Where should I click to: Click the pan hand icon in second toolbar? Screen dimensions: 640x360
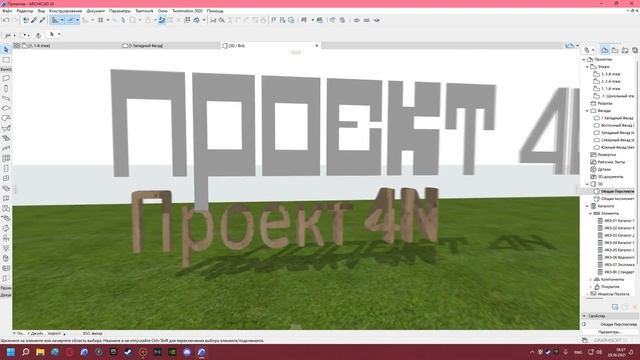(38, 35)
